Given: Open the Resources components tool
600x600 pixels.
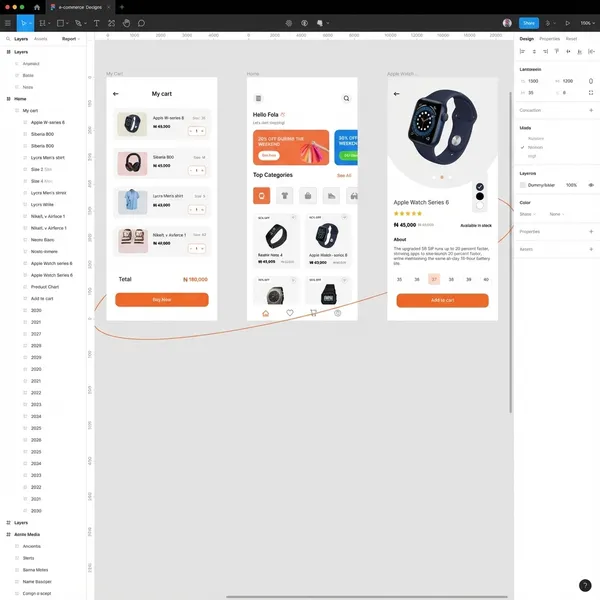Looking at the screenshot, I should (x=111, y=23).
